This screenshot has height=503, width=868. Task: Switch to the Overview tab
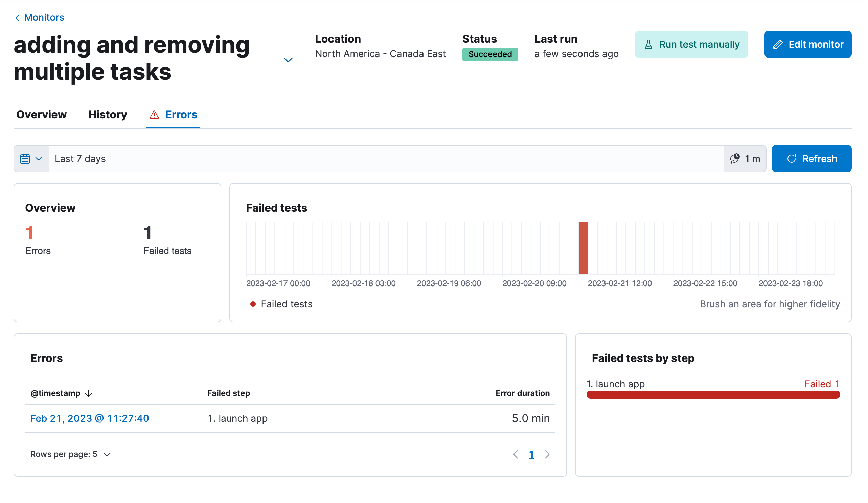pos(41,115)
